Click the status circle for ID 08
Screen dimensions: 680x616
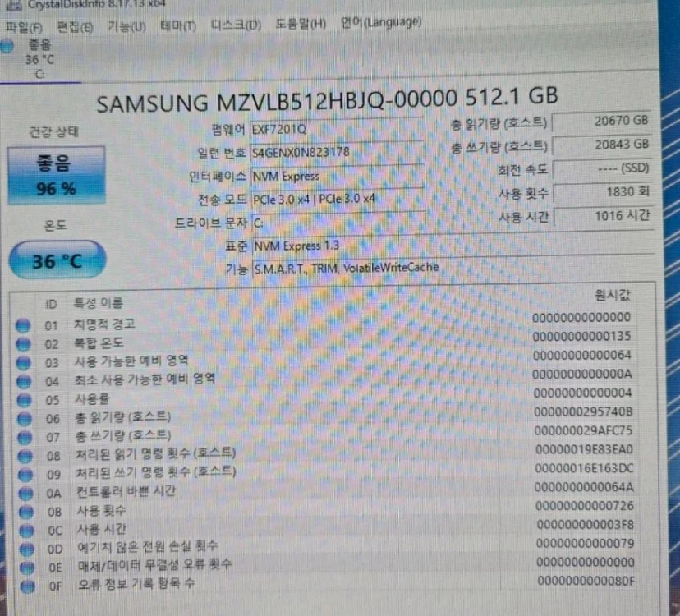[x=25, y=456]
